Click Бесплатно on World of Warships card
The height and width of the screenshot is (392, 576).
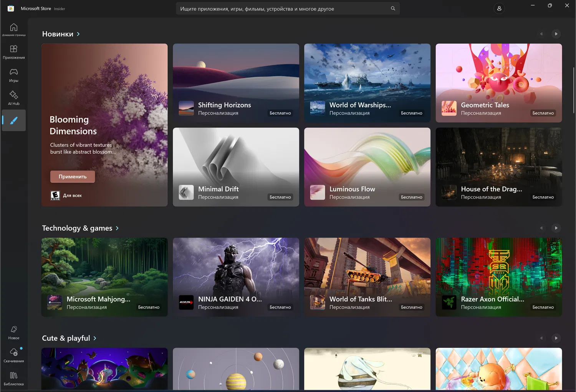412,113
